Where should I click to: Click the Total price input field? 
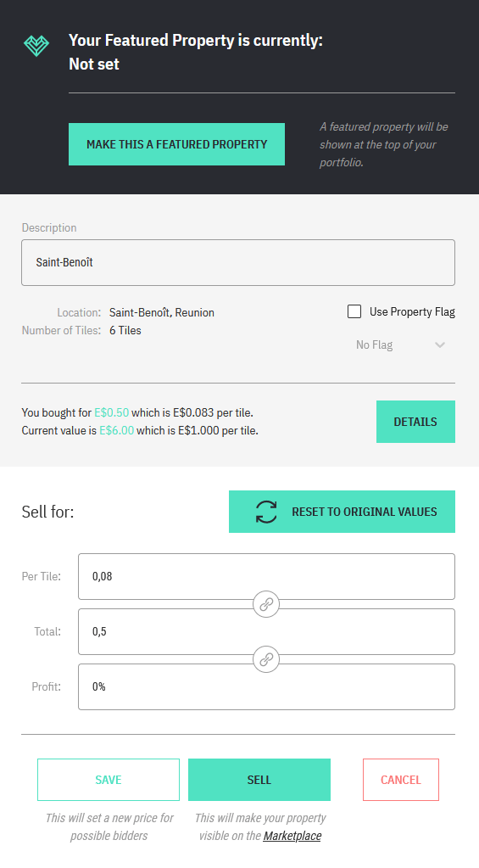click(266, 631)
